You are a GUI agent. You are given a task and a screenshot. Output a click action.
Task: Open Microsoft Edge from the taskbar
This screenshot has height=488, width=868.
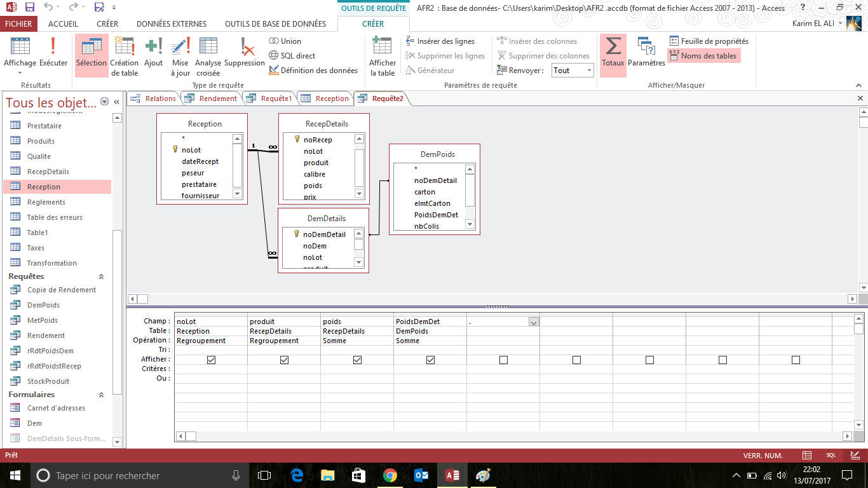coord(297,475)
